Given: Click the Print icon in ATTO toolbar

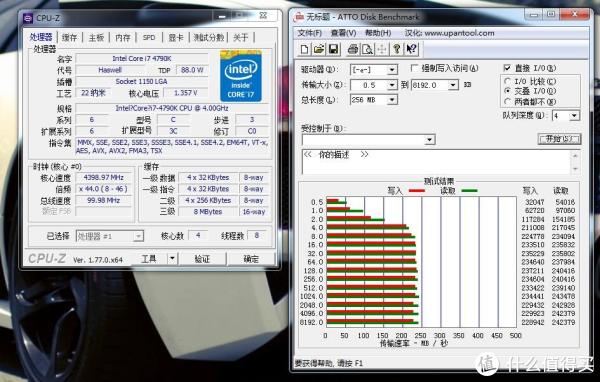Looking at the screenshot, I should 353,49.
